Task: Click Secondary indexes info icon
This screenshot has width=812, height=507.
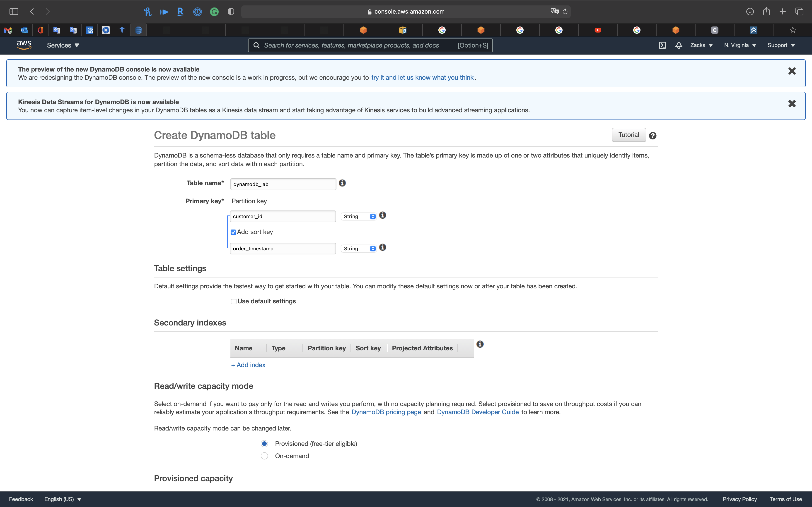Action: (x=480, y=344)
